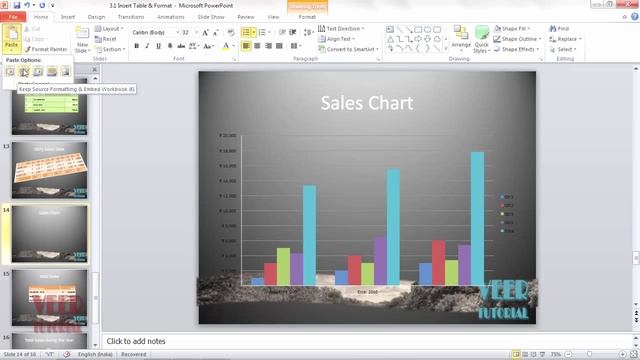Click Reset in the Slides group
The height and width of the screenshot is (360, 640).
pyautogui.click(x=106, y=39)
